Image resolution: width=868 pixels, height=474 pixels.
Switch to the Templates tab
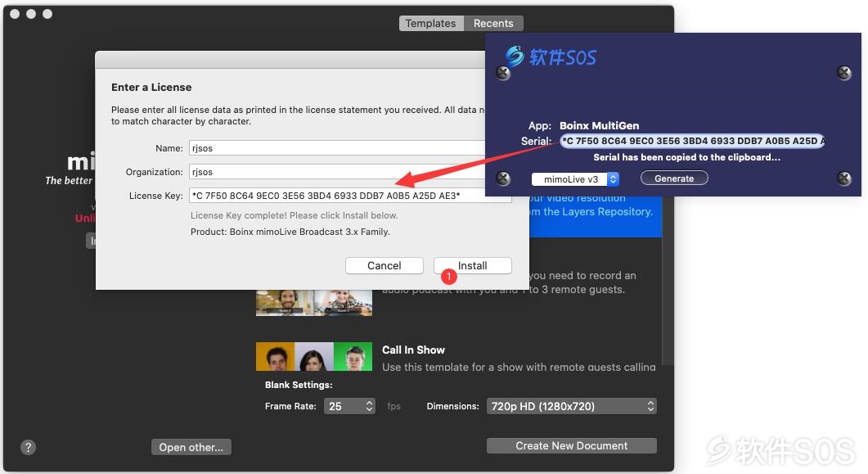(430, 23)
